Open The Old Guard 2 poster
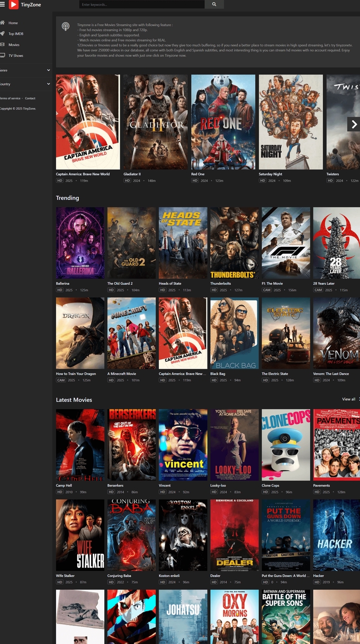This screenshot has height=644, width=360. [x=131, y=243]
